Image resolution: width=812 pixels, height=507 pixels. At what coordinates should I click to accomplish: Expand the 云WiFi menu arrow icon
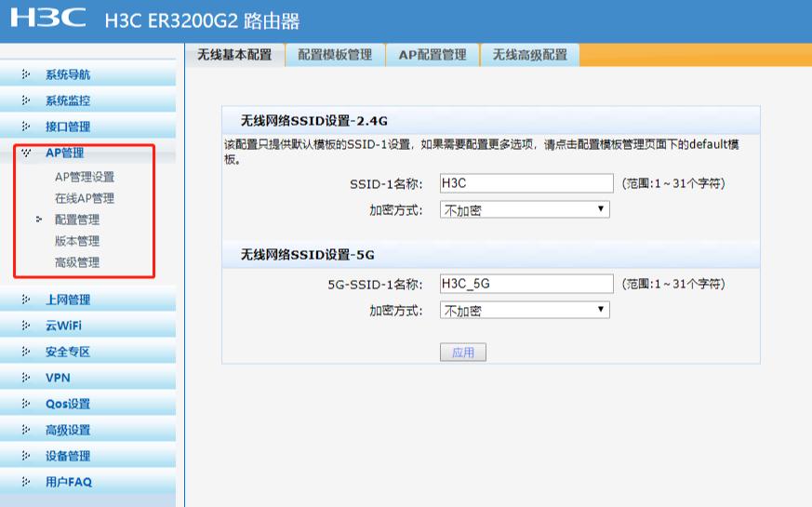point(26,326)
